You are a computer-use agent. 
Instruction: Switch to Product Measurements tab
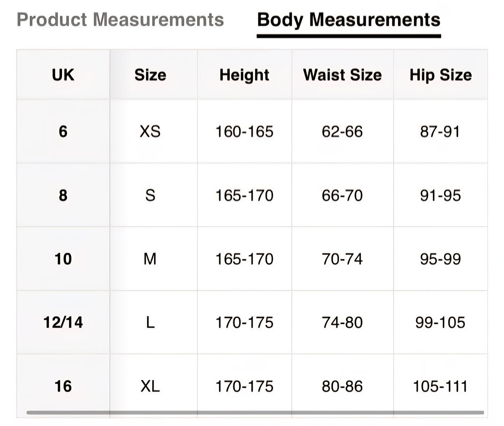coord(120,20)
